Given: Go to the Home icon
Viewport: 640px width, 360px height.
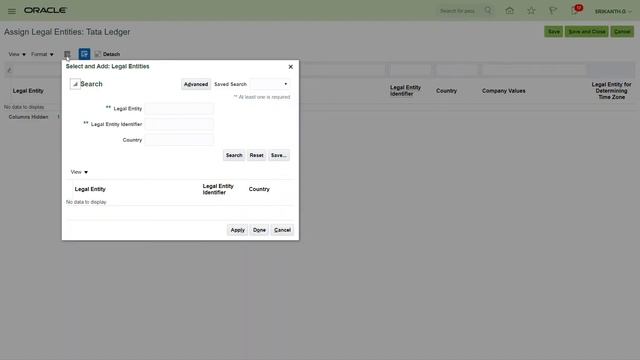Looking at the screenshot, I should pos(509,11).
